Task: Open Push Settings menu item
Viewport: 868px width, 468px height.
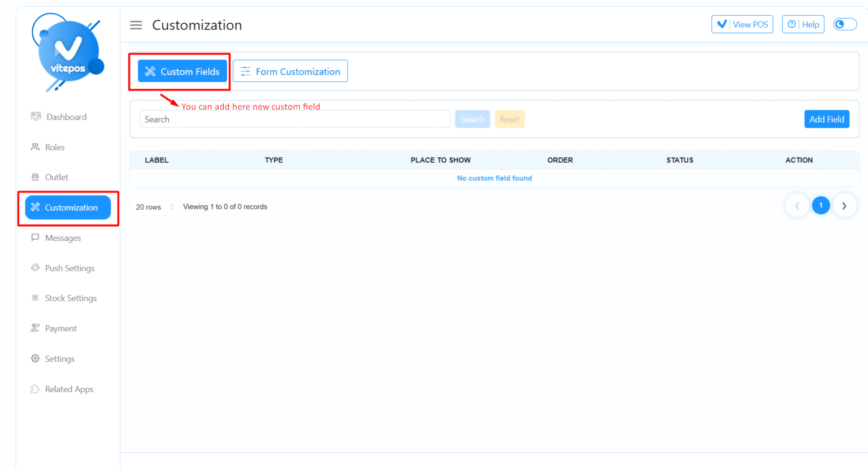Action: [x=63, y=268]
